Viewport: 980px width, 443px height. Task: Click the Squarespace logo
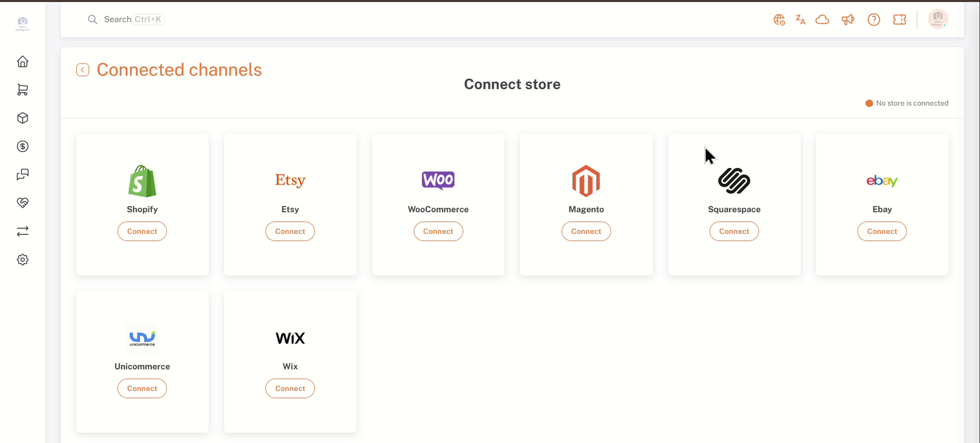point(734,181)
